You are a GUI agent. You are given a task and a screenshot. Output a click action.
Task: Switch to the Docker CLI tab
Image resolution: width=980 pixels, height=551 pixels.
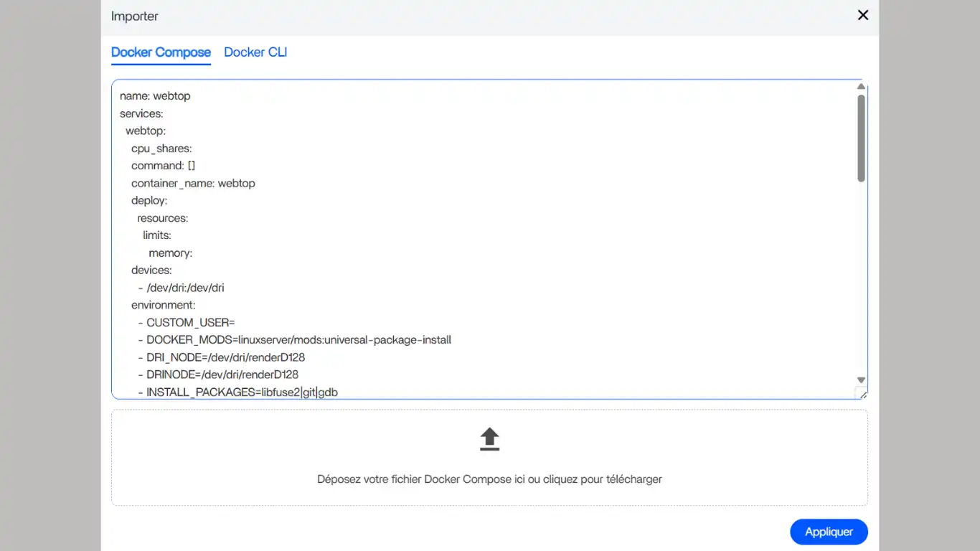255,52
